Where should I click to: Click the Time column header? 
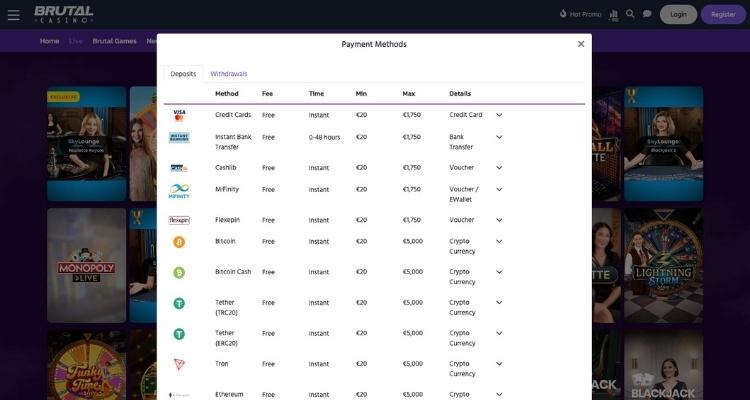click(316, 94)
